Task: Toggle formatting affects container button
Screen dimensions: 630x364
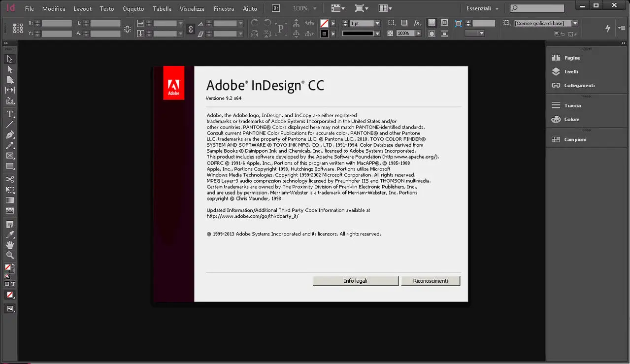Action: (7, 284)
